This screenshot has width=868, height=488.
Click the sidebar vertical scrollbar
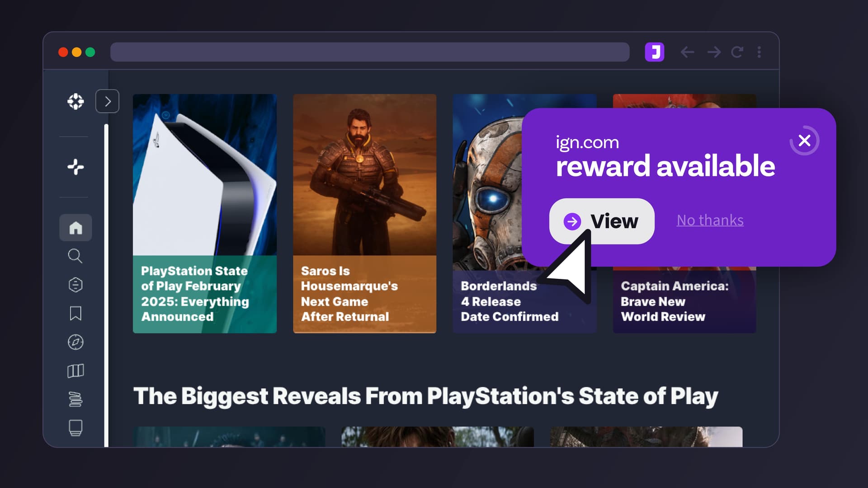click(106, 286)
